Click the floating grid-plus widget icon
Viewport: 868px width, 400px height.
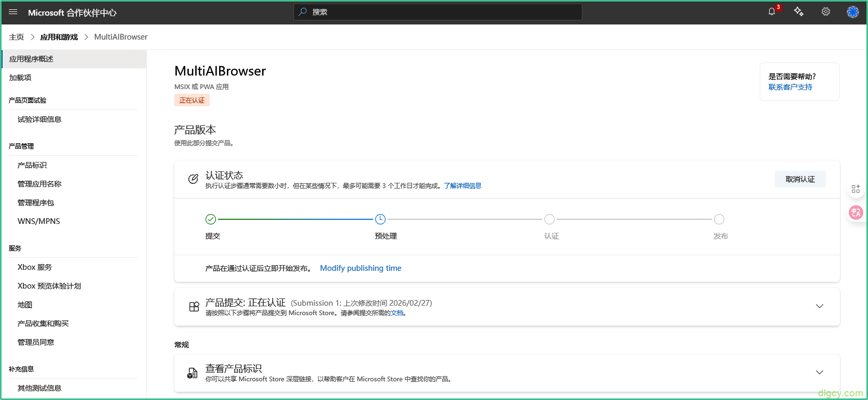[x=856, y=189]
